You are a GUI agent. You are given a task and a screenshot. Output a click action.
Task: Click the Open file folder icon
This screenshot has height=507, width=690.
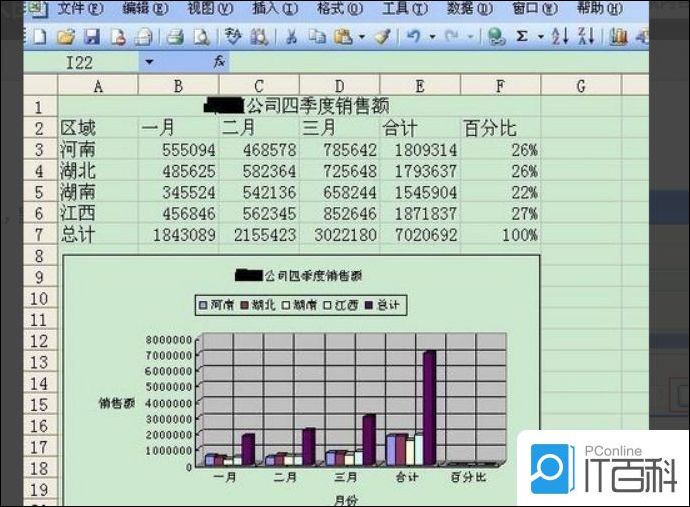pos(66,37)
